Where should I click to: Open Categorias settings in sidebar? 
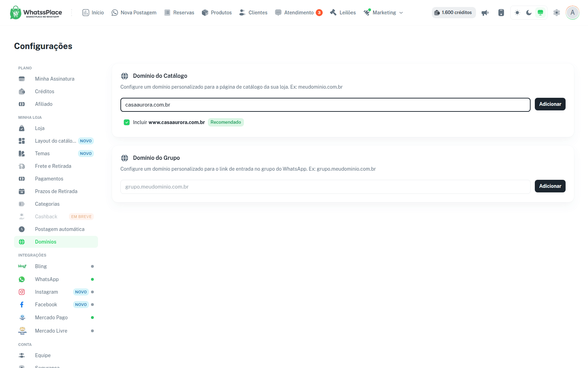pos(56,204)
